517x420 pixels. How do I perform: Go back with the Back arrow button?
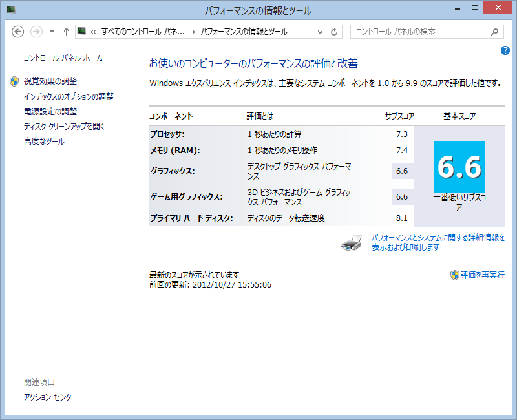(x=17, y=32)
